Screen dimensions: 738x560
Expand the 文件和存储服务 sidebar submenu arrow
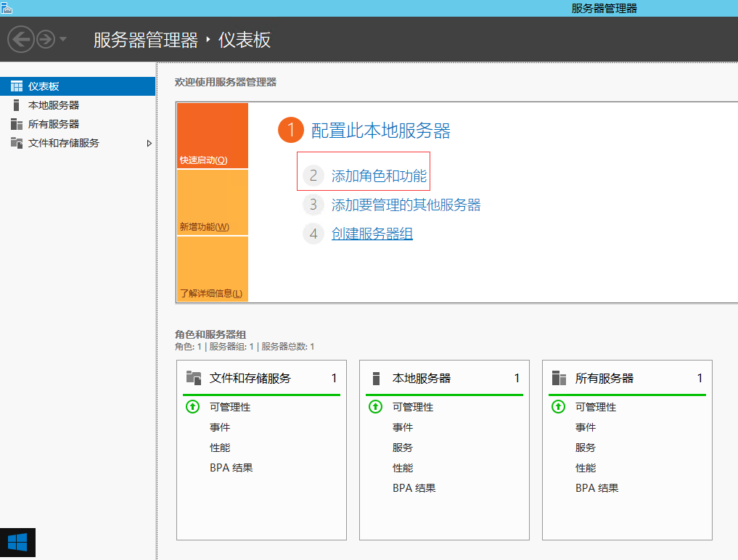coord(149,143)
